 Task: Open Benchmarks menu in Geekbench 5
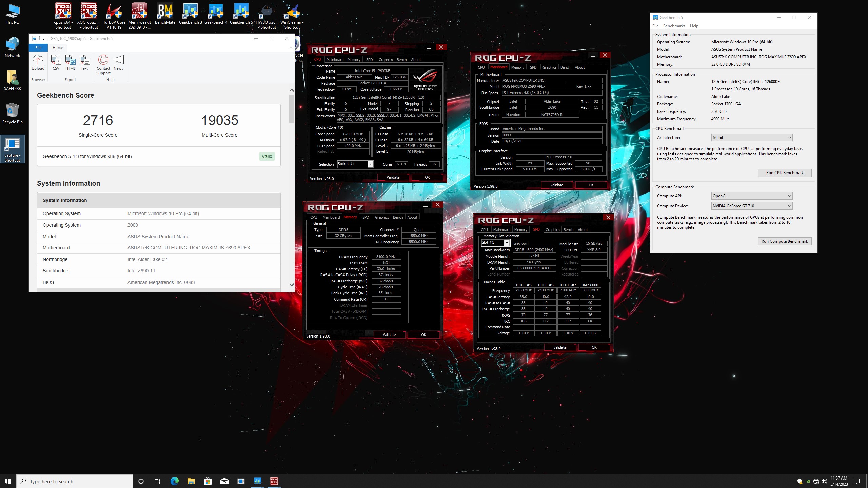click(674, 26)
